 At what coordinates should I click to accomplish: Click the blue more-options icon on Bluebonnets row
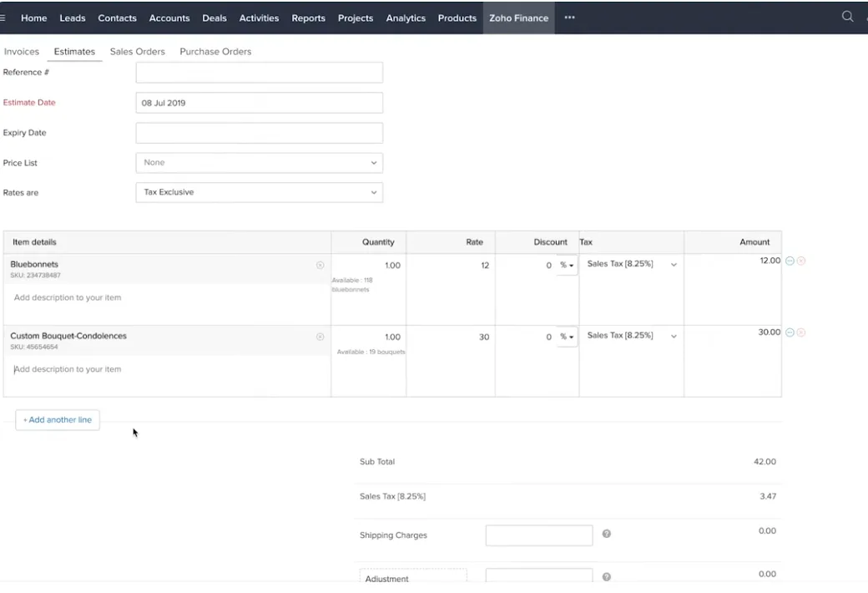point(790,261)
